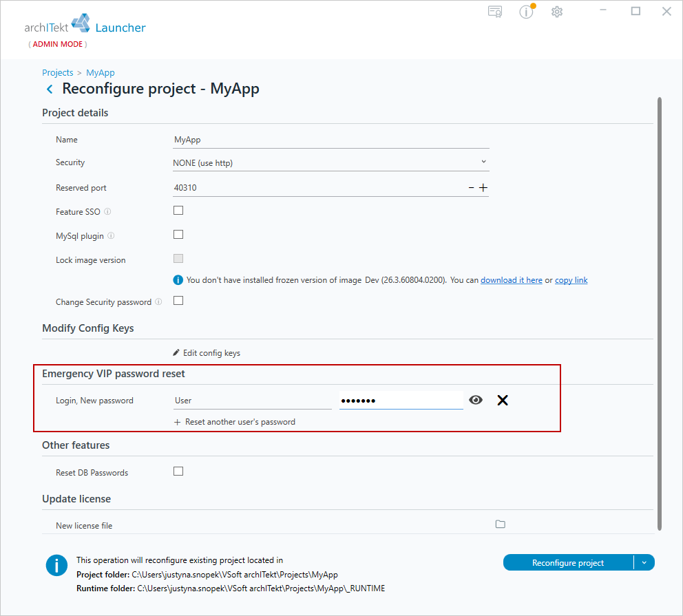This screenshot has width=683, height=616.
Task: Follow the 'download it here' link
Action: click(512, 280)
